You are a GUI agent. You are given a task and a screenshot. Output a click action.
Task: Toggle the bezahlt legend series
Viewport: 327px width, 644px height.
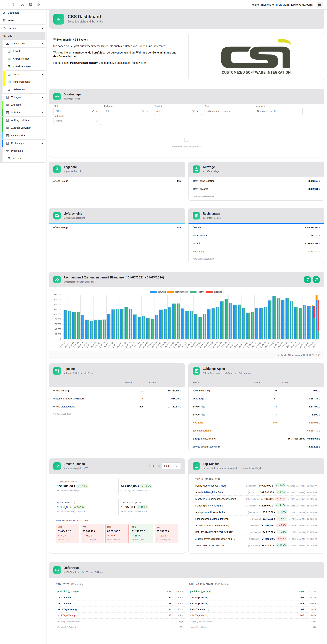point(197,292)
